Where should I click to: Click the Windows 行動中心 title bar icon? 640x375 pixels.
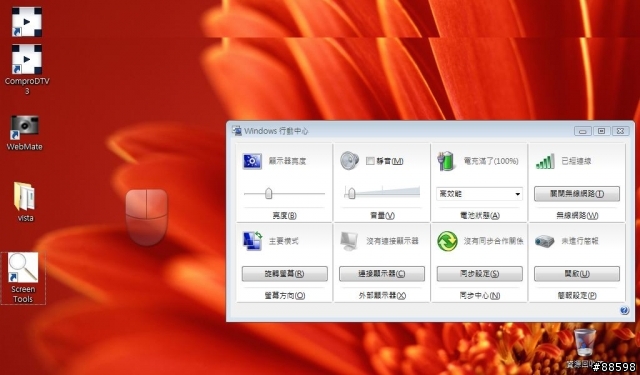(237, 131)
